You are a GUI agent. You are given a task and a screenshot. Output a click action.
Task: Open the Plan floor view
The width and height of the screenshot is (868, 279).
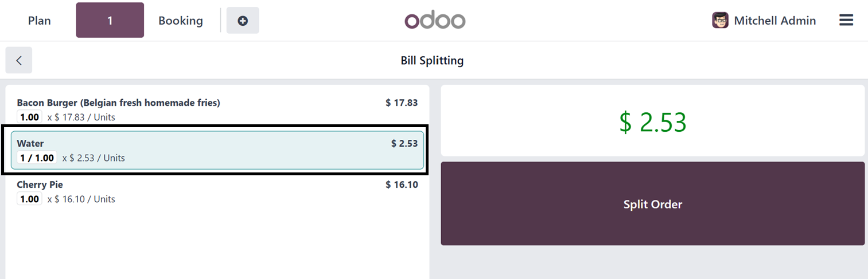coord(39,21)
